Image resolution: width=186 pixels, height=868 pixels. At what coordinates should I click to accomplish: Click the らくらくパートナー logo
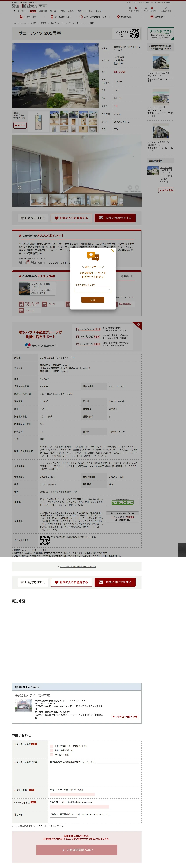click(123, 502)
